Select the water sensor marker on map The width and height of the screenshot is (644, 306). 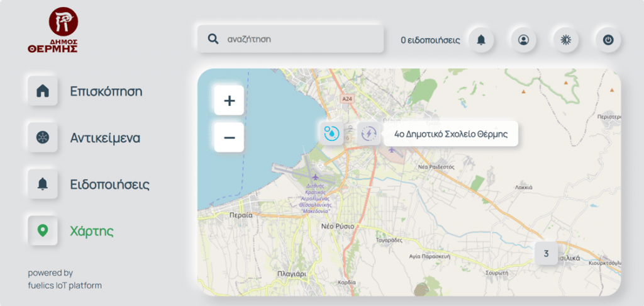pos(331,133)
